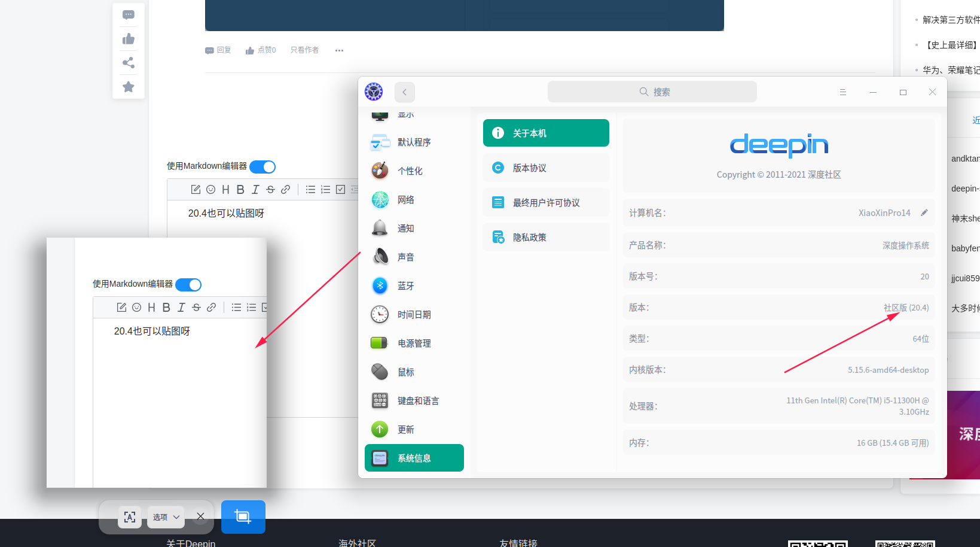The height and width of the screenshot is (547, 980).
Task: Click the back arrow in Control Center
Action: (405, 92)
